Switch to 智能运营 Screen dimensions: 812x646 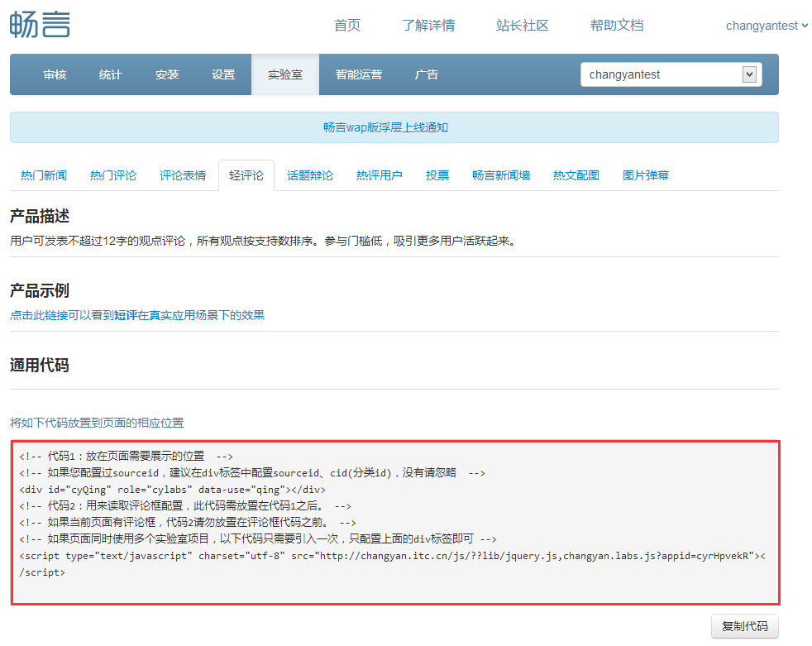(x=359, y=74)
